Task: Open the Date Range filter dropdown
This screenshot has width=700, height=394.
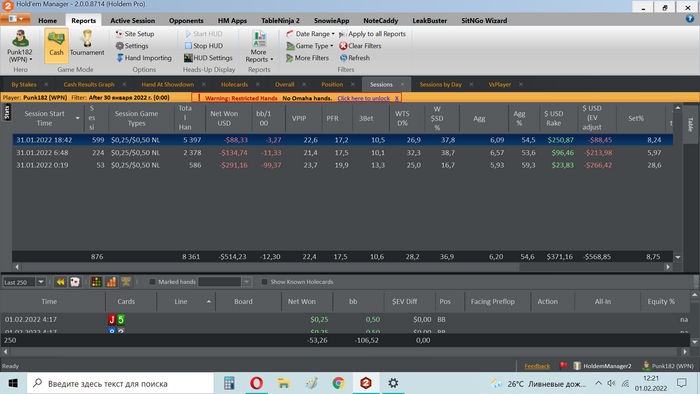Action: pyautogui.click(x=310, y=34)
